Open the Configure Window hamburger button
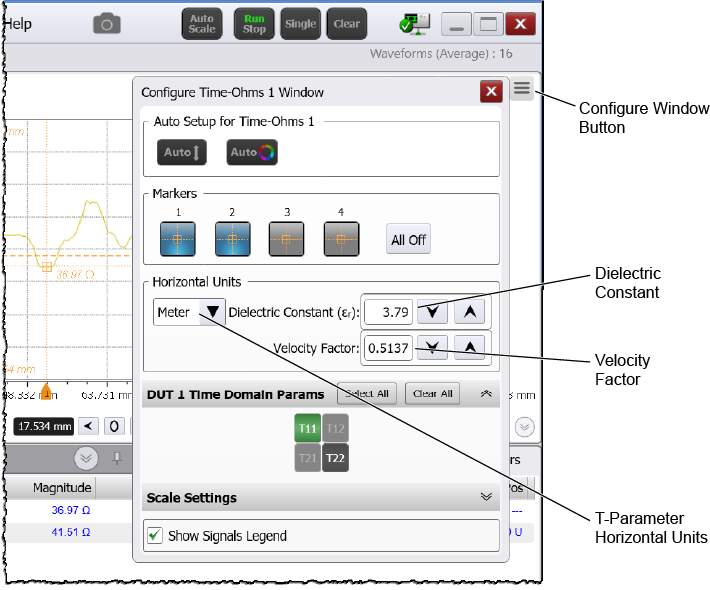The image size is (710, 590). 521,89
